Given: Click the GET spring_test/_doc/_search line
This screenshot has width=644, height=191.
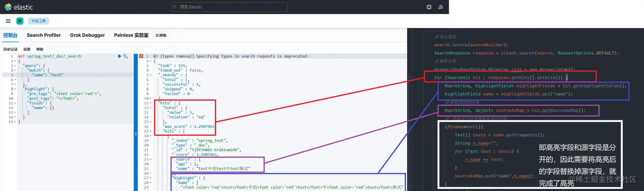Looking at the screenshot, I should pyautogui.click(x=49, y=56).
